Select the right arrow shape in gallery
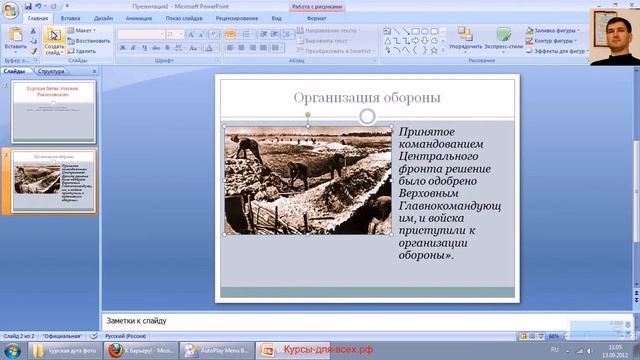The height and width of the screenshot is (360, 640). pyautogui.click(x=416, y=41)
